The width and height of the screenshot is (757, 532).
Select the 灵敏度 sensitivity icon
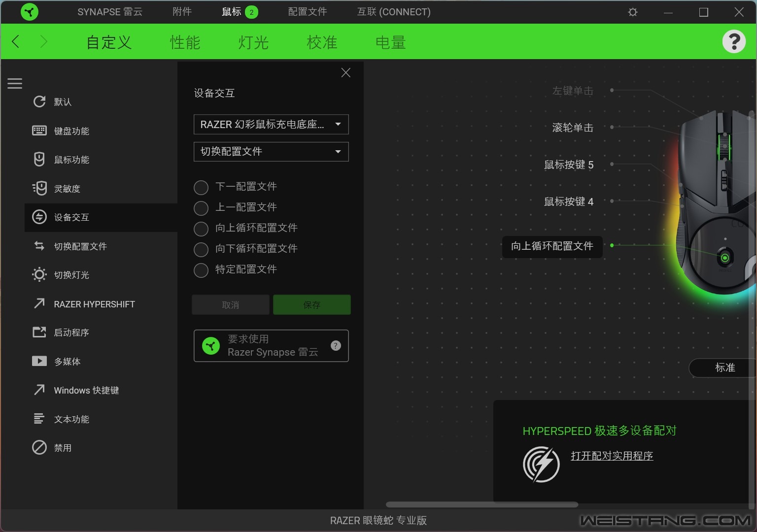click(39, 188)
